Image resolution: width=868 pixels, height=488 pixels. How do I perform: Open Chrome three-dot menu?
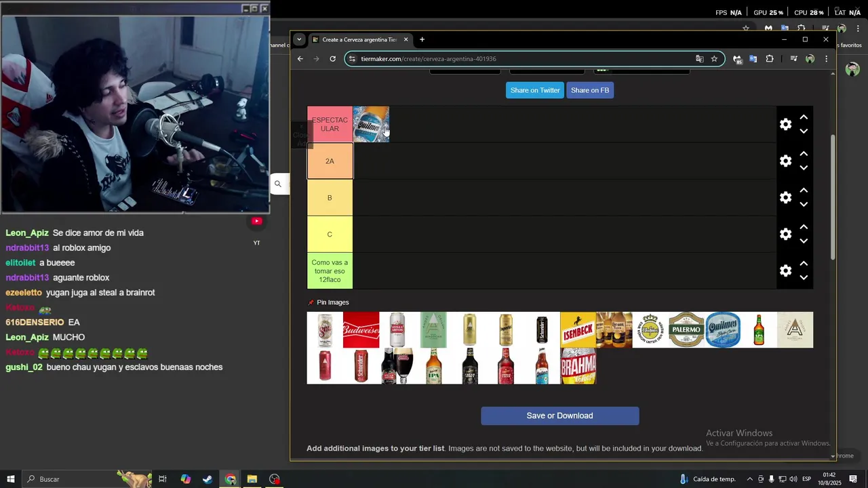pyautogui.click(x=826, y=59)
